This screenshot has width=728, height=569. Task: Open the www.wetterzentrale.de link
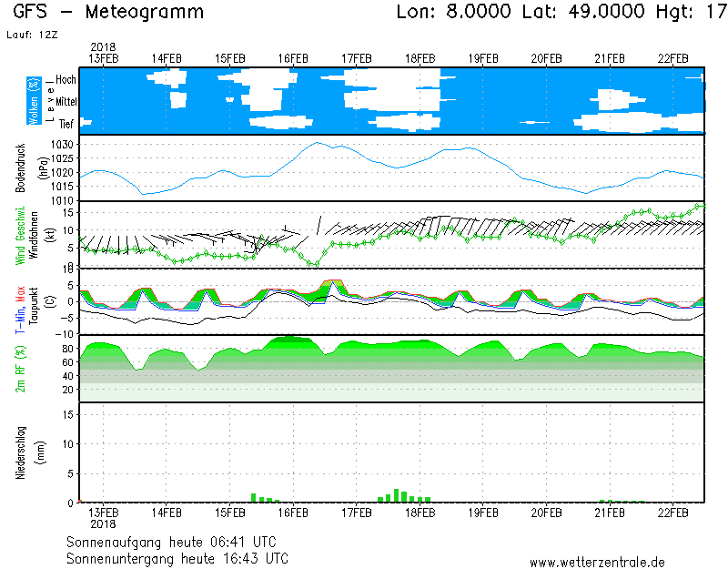pos(597,563)
